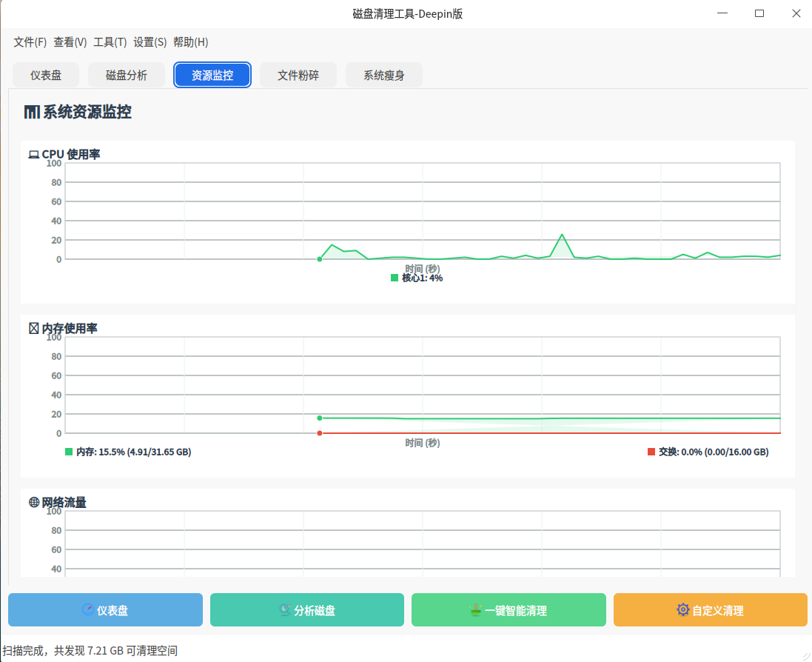Switch to the 系统瘦身 tab
The width and height of the screenshot is (812, 662).
[383, 75]
